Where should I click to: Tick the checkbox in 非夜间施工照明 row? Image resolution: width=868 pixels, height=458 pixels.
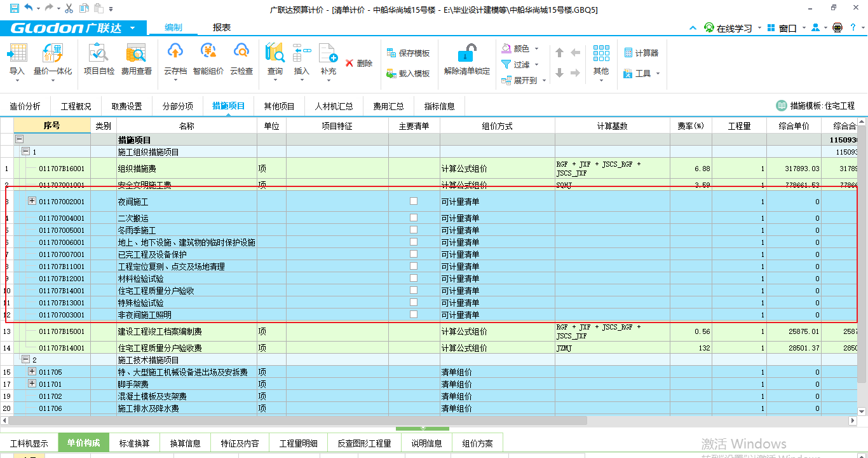pos(414,314)
